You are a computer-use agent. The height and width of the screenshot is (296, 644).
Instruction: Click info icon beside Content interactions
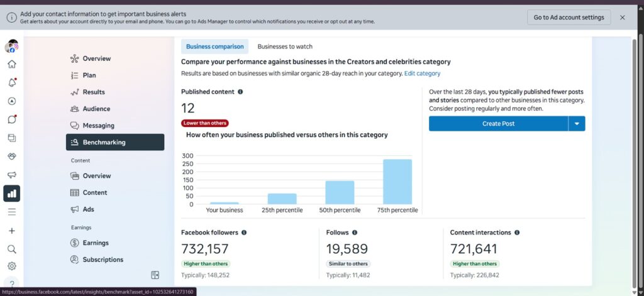[517, 233]
